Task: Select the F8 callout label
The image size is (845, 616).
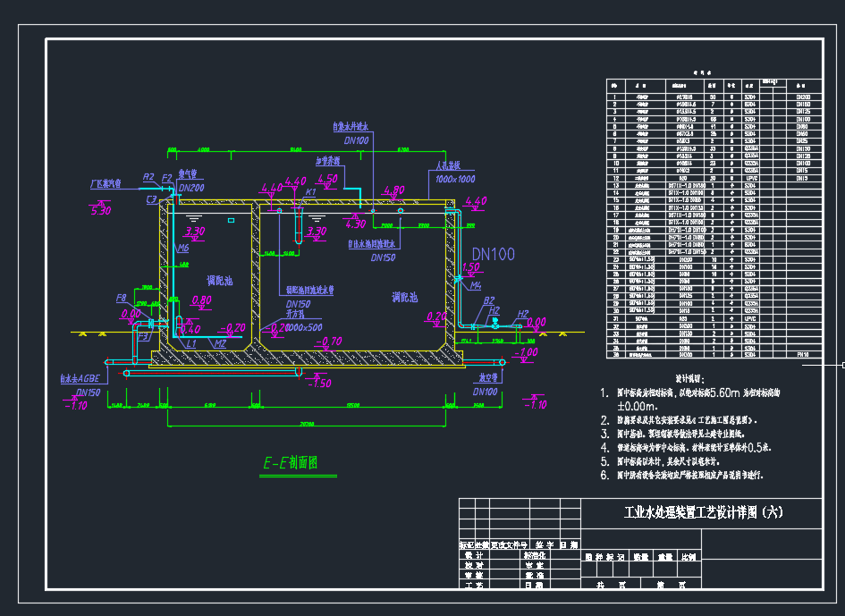Action: [x=122, y=298]
